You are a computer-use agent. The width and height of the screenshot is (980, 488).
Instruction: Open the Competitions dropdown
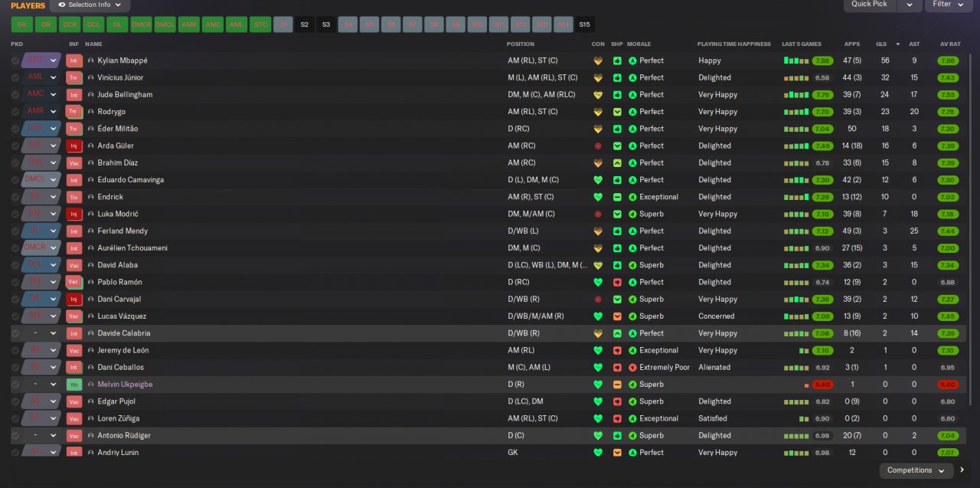(916, 470)
